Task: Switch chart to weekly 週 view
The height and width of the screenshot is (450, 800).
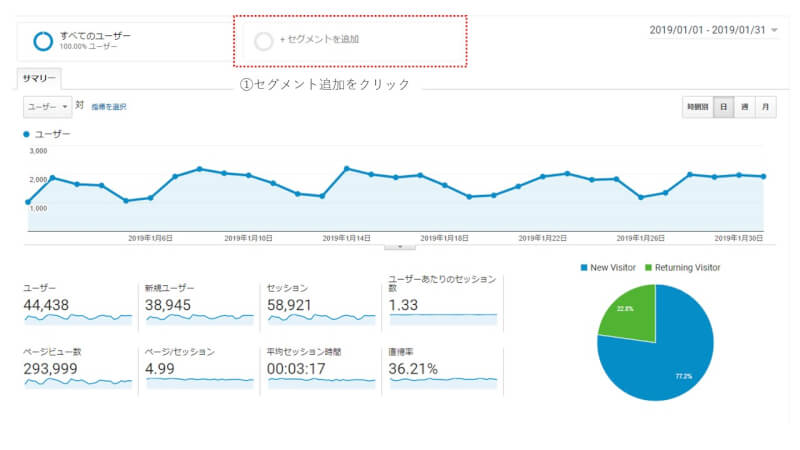Action: [x=744, y=107]
